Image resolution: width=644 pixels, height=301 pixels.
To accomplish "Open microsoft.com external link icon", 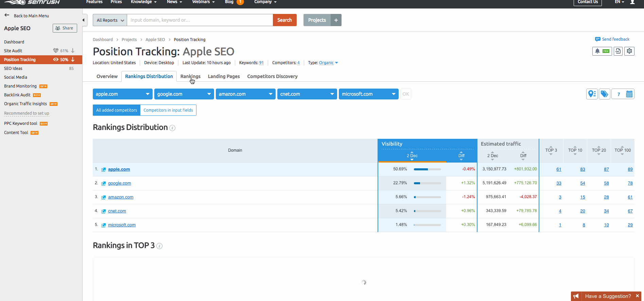I will (x=104, y=225).
